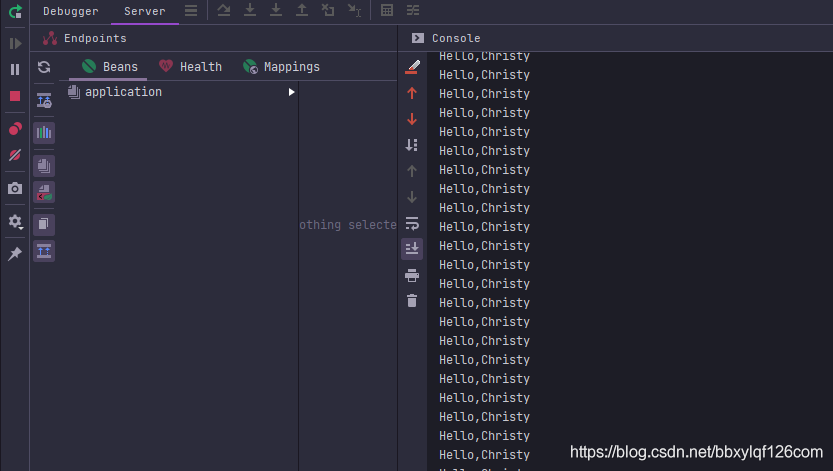Image resolution: width=833 pixels, height=471 pixels.
Task: Click the camera thread dump icon
Action: coord(15,188)
